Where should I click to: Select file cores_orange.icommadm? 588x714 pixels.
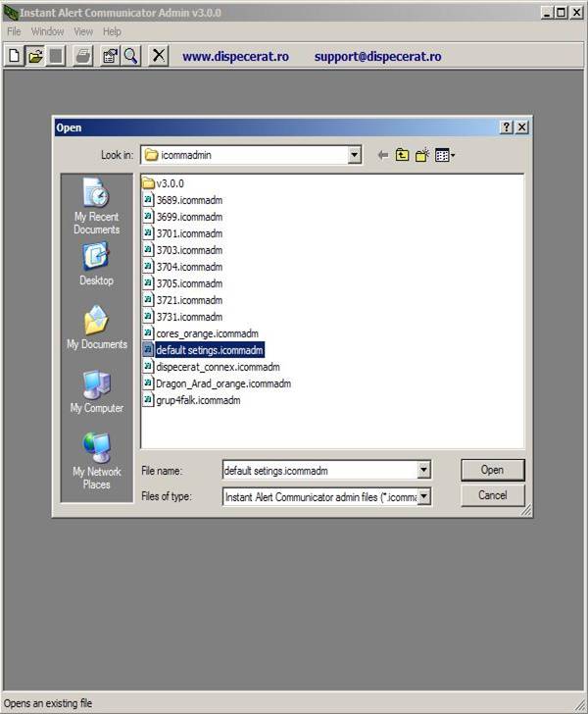[201, 333]
